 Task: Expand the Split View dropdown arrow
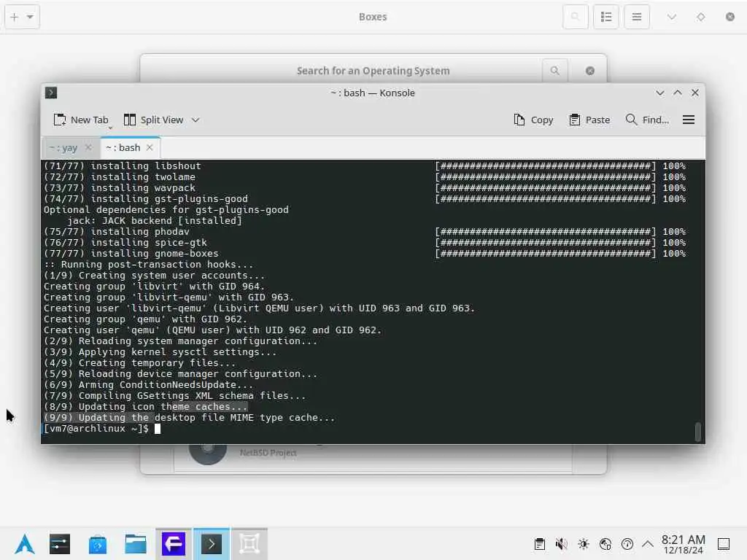[196, 120]
